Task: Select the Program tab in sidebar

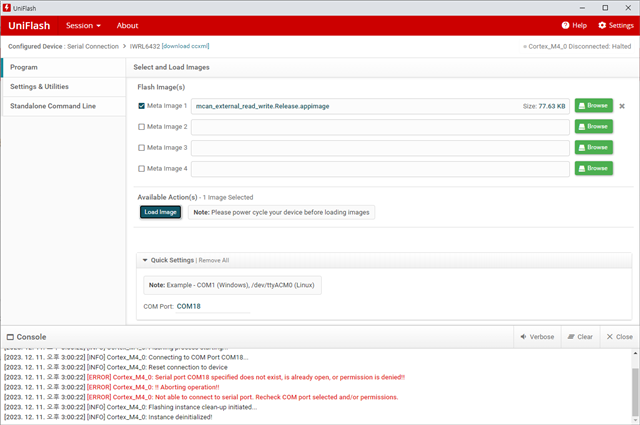Action: click(x=64, y=67)
